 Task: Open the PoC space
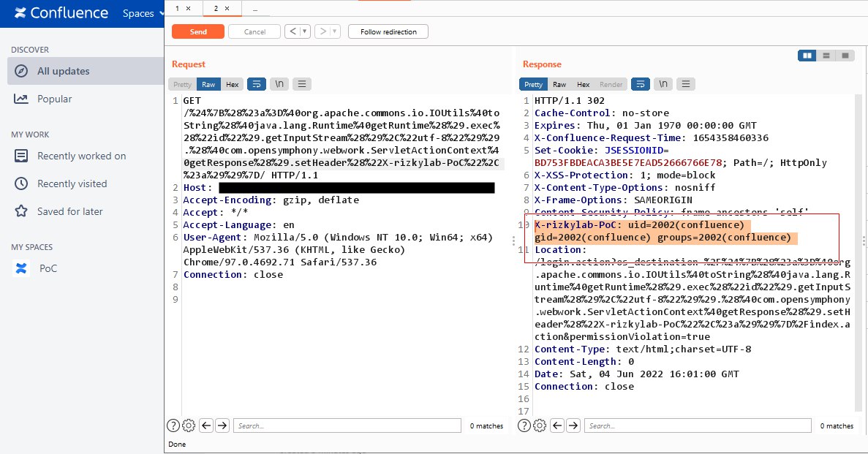tap(48, 268)
